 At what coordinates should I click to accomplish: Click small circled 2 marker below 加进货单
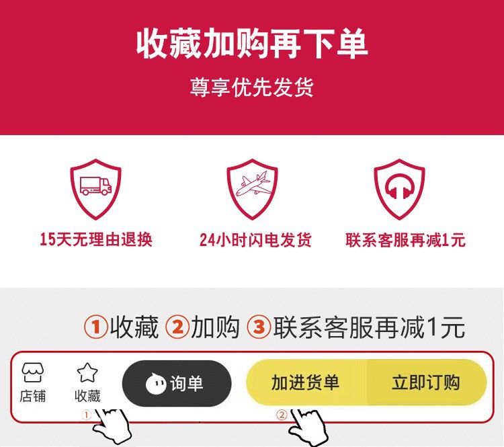pyautogui.click(x=282, y=415)
